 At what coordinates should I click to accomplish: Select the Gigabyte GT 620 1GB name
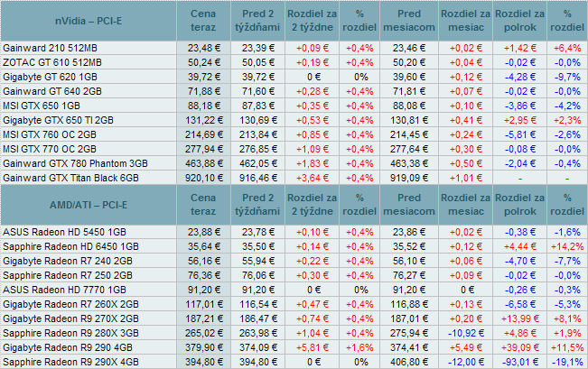(x=50, y=78)
